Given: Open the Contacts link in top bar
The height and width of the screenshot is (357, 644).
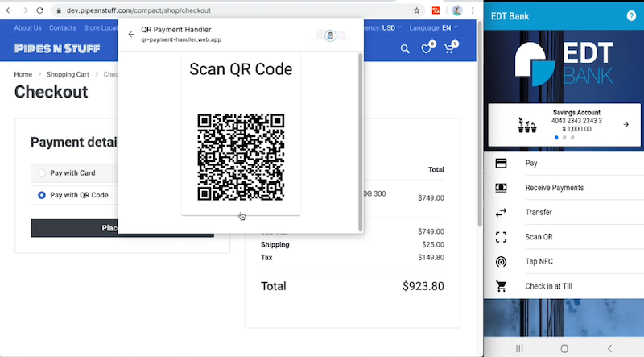Looking at the screenshot, I should pyautogui.click(x=63, y=27).
